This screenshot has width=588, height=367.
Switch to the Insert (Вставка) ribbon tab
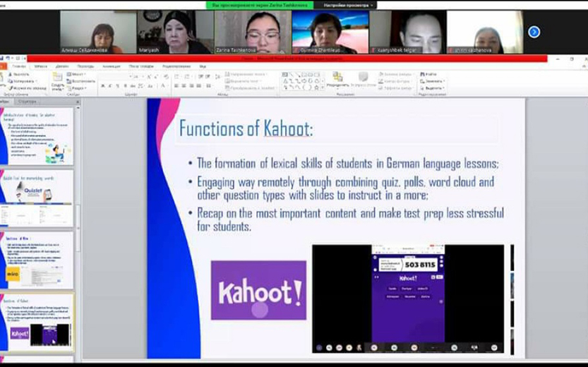41,66
